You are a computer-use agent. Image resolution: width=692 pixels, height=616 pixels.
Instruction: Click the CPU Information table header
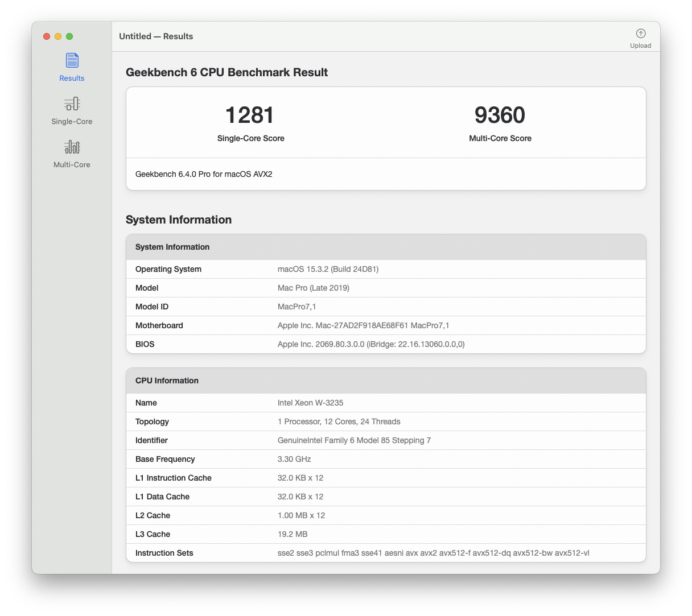point(167,381)
